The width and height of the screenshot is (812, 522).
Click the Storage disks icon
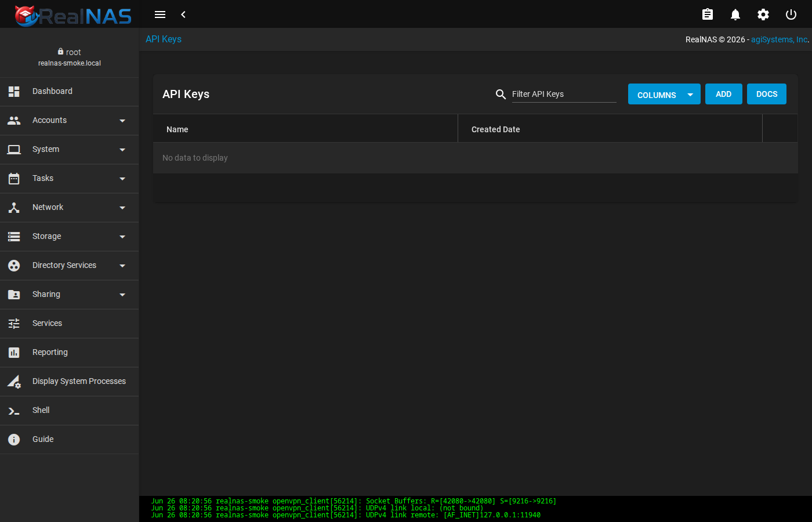[x=14, y=237]
